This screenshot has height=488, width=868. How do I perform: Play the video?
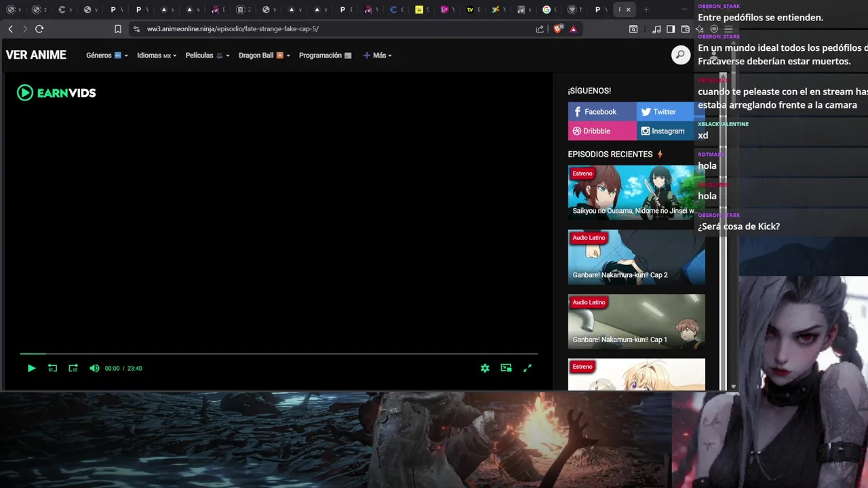31,368
